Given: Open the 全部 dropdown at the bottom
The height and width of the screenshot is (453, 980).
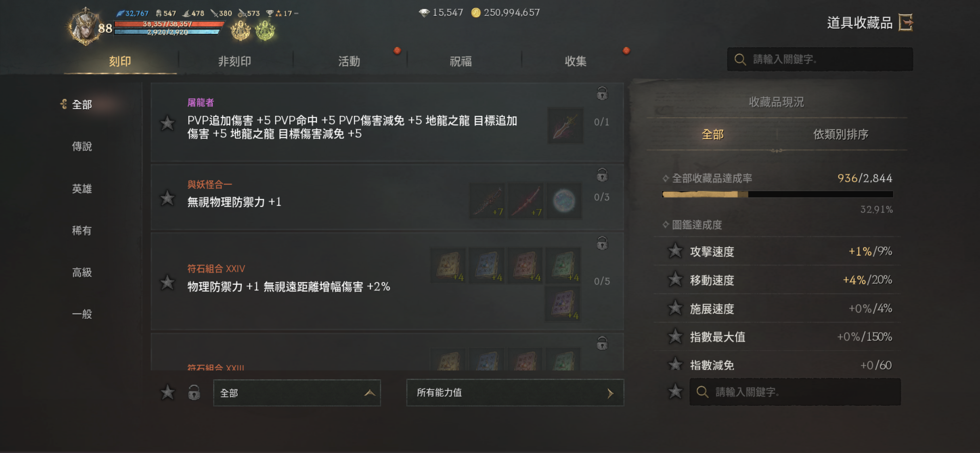Looking at the screenshot, I should click(x=297, y=393).
